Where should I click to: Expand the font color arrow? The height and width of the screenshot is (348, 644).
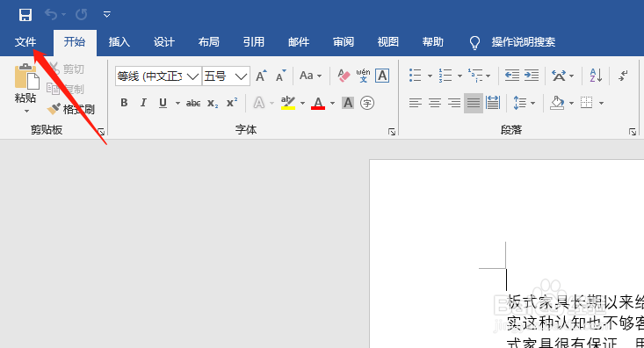click(x=332, y=103)
